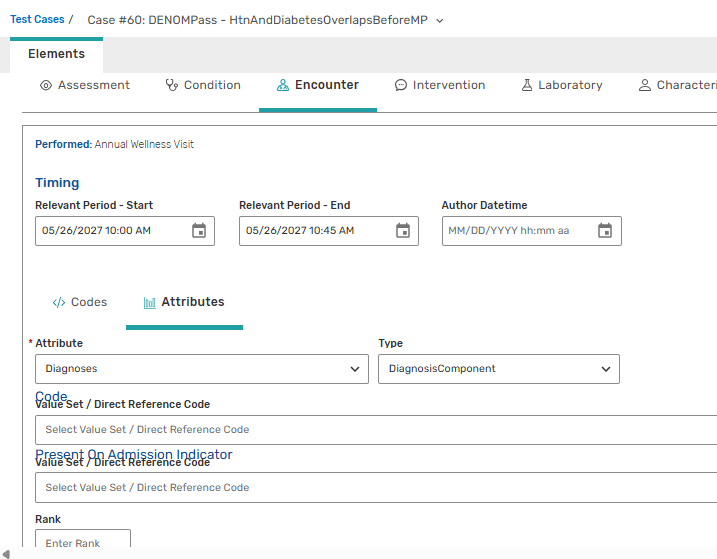
Task: Select the Elements tab
Action: (56, 54)
